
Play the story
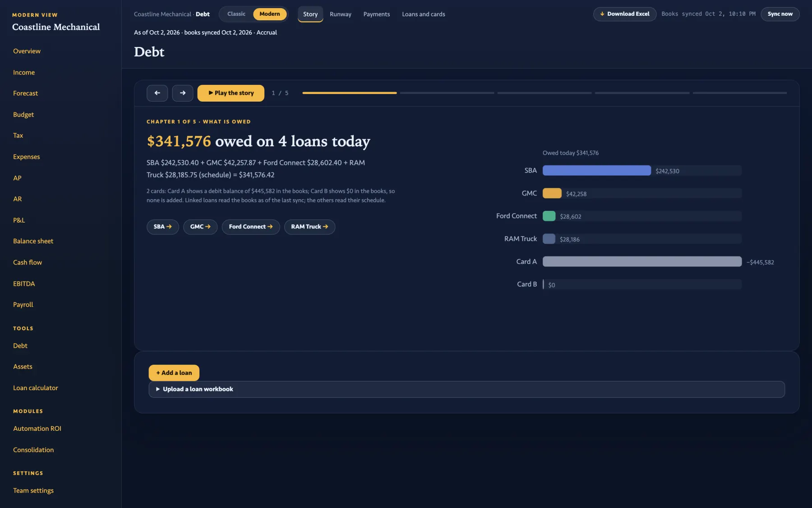(x=231, y=93)
